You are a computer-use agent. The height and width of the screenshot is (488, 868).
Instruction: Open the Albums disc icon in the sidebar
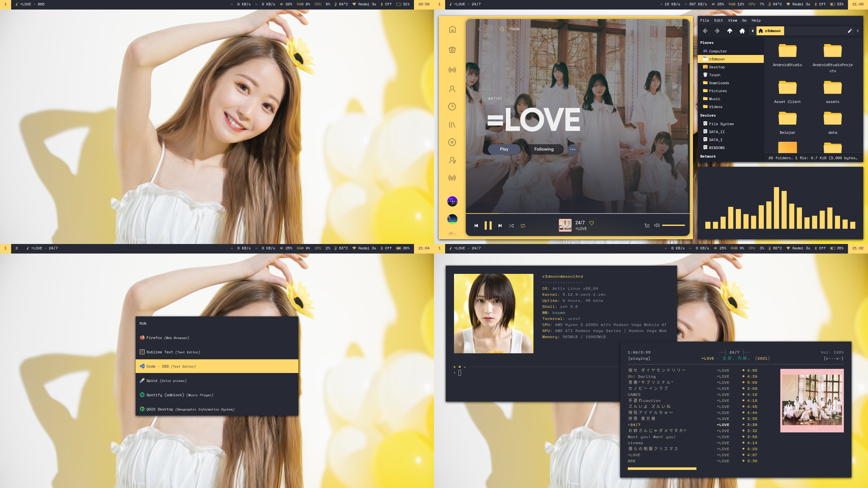[452, 142]
